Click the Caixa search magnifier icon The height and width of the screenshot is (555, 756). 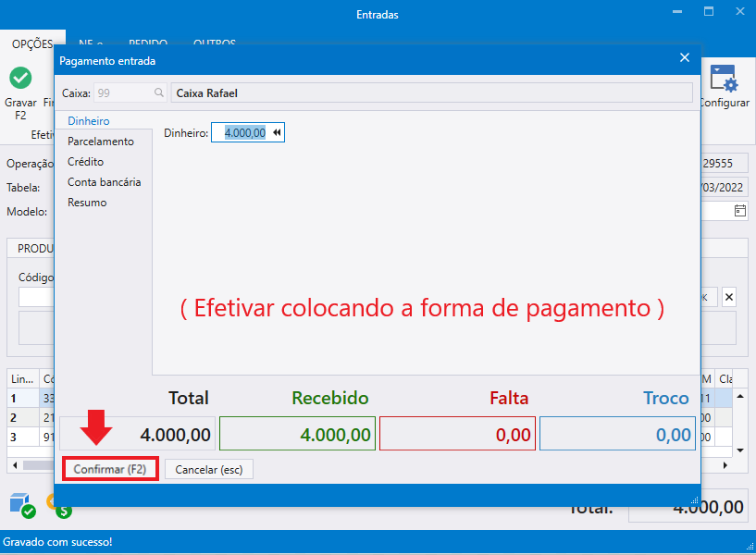click(158, 92)
